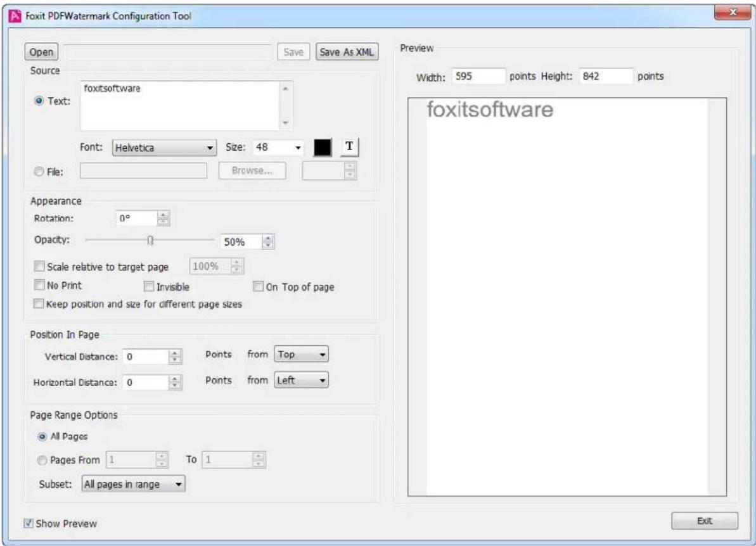Select Pages From radio button
Viewport: 756px width, 546px height.
coord(42,460)
